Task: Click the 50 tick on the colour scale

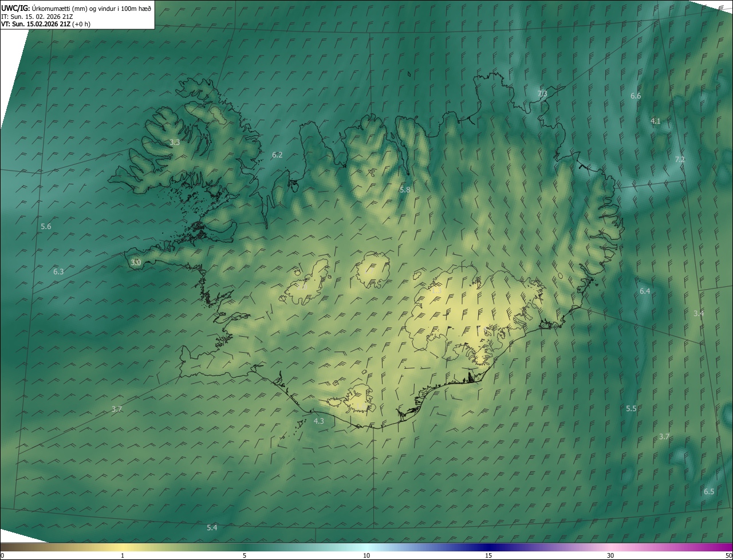Action: [x=729, y=555]
